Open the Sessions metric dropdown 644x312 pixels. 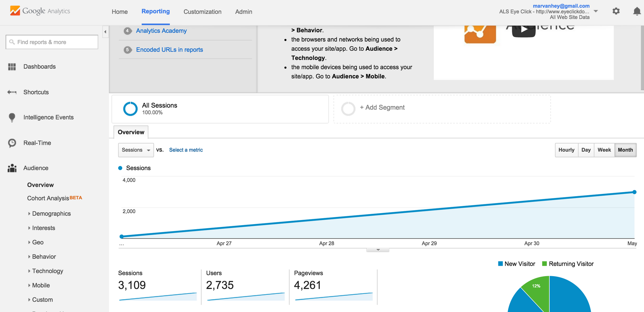[x=136, y=150]
